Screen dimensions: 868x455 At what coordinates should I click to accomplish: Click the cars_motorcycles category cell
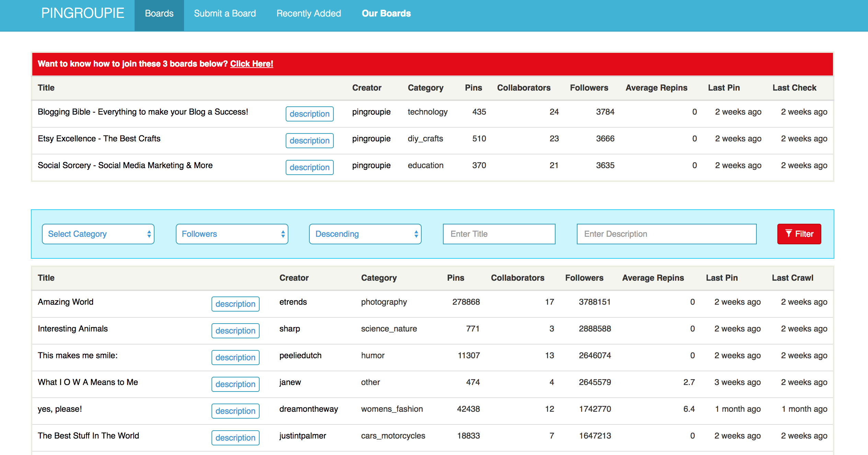[393, 436]
